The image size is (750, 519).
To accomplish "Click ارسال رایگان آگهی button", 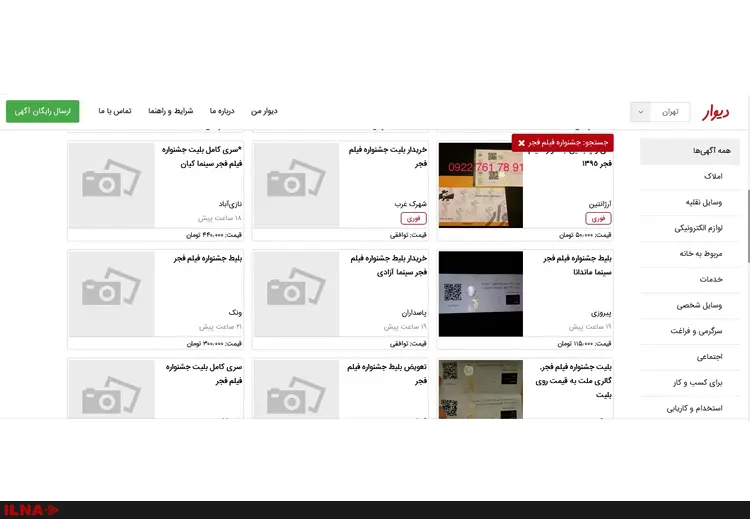I will [x=43, y=111].
